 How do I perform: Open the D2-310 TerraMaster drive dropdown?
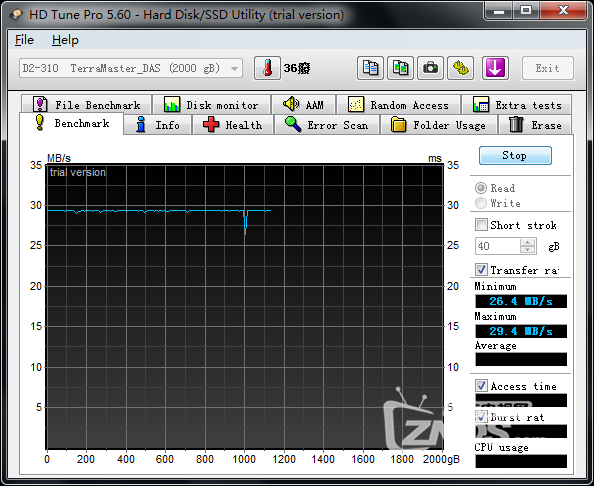click(131, 69)
